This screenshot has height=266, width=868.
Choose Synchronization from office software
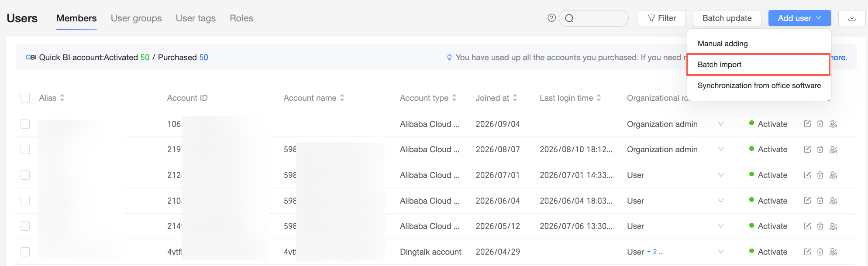coord(759,85)
